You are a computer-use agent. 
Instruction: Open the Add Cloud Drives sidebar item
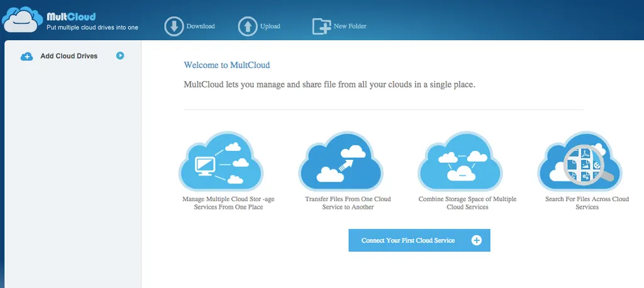coord(72,56)
